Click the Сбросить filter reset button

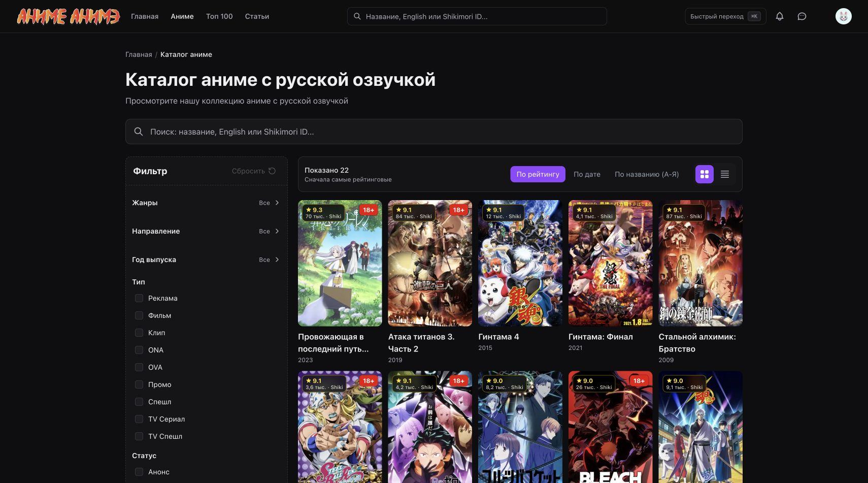[x=254, y=171]
